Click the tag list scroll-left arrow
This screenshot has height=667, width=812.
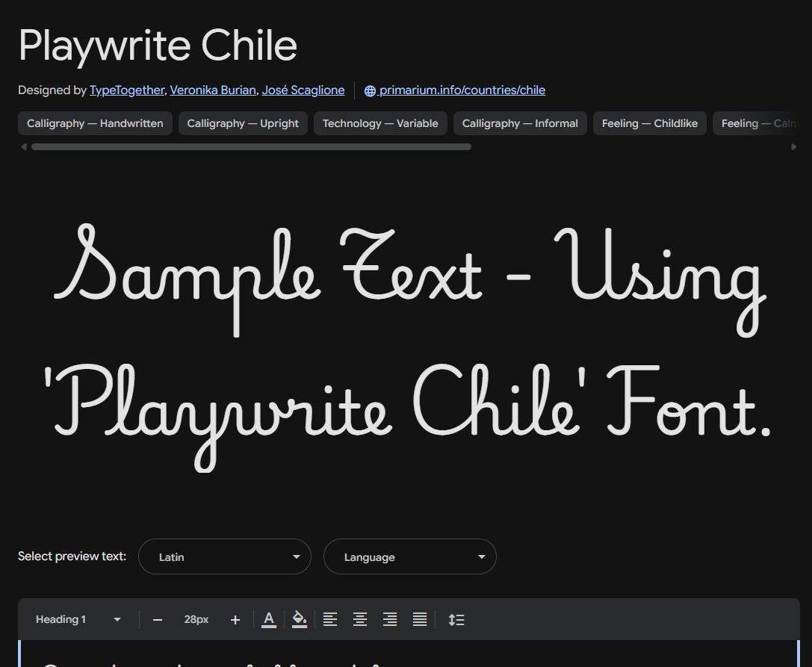pos(23,146)
